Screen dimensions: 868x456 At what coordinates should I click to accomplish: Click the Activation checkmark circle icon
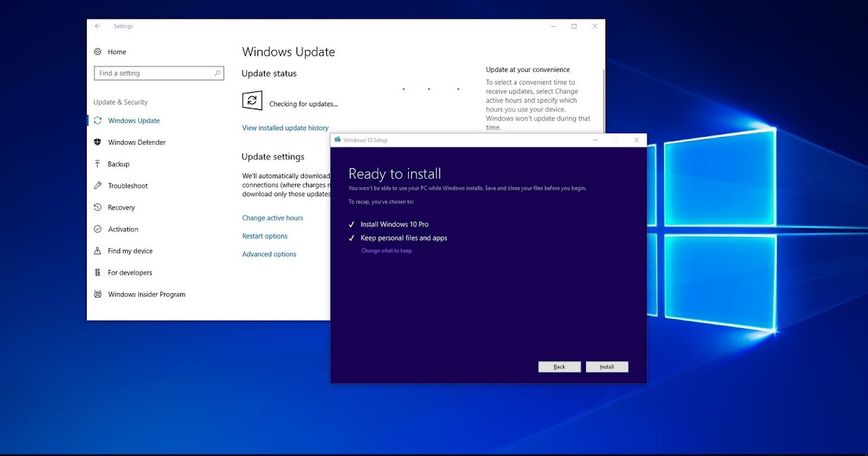[98, 229]
